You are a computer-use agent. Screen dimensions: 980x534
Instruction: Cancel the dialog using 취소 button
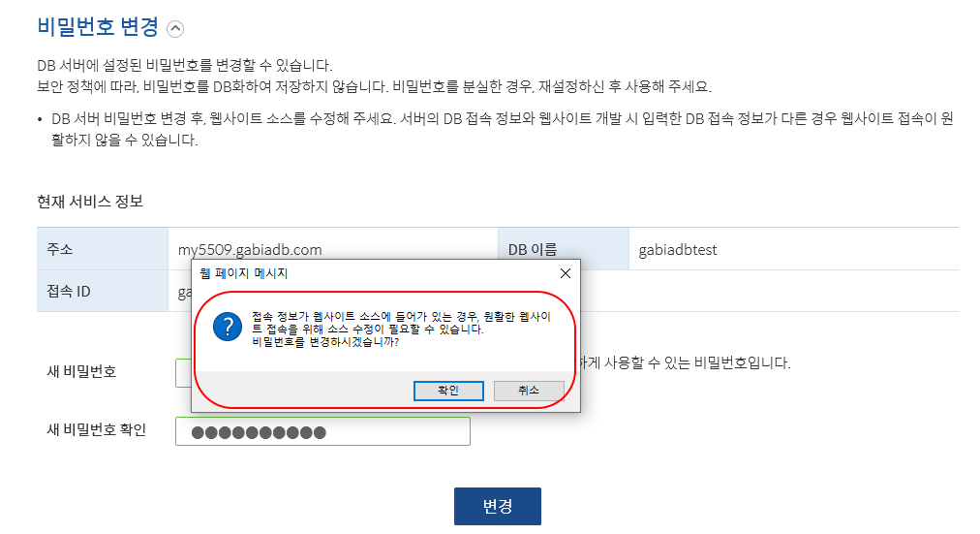point(529,391)
